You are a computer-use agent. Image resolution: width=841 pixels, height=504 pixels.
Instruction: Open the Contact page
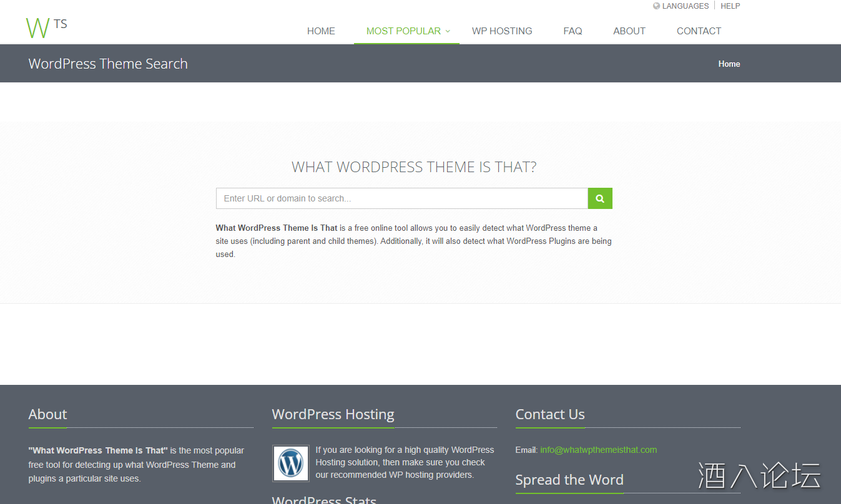tap(699, 31)
